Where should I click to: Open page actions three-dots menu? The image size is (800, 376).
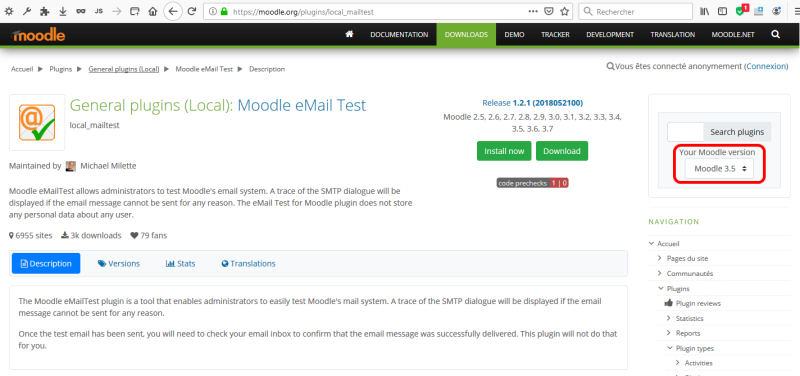[533, 11]
